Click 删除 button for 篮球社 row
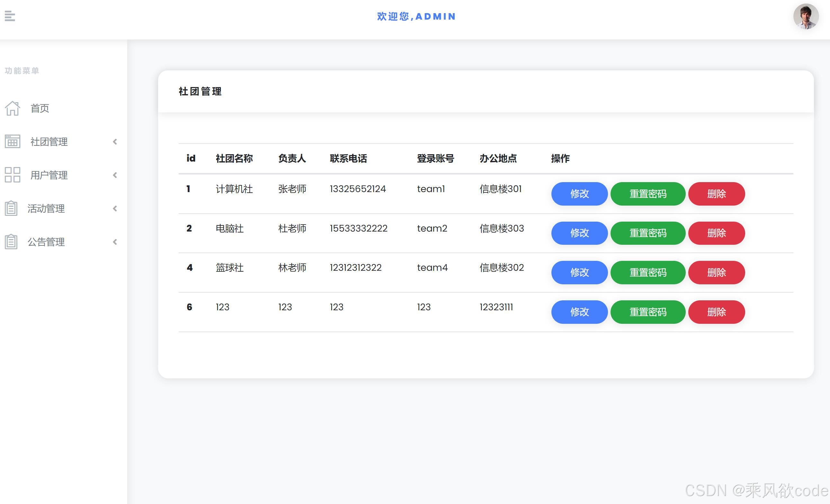Viewport: 830px width, 504px height. 717,273
